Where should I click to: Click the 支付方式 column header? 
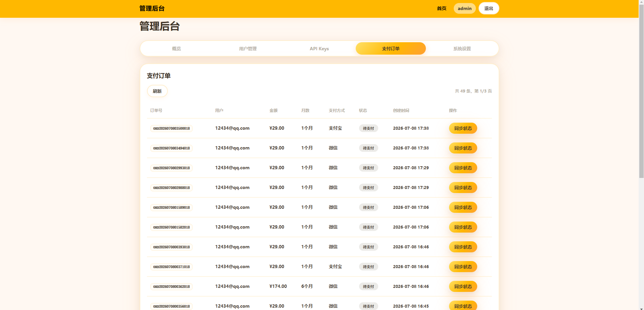(337, 110)
